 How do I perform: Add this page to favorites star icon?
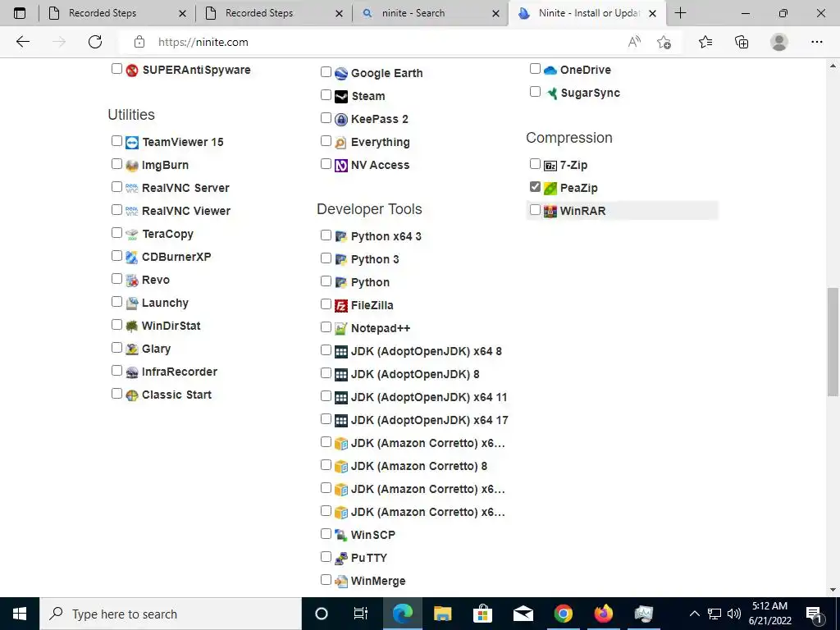[664, 42]
